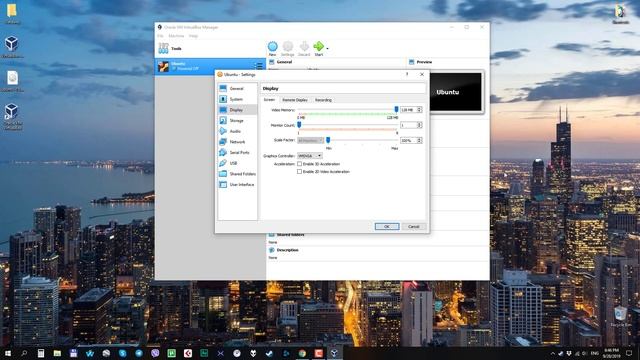
Task: Open the Steam taskbar icon
Action: (x=269, y=353)
